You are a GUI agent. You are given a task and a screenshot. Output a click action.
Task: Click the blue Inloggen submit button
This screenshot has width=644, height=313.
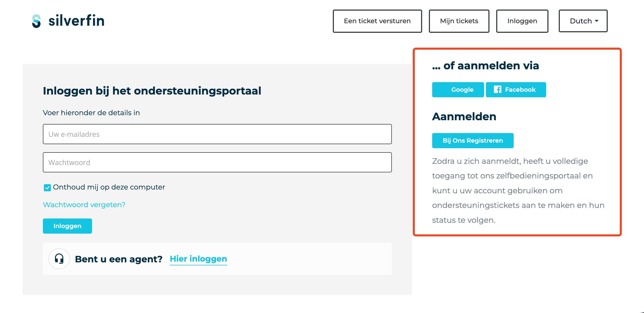67,226
